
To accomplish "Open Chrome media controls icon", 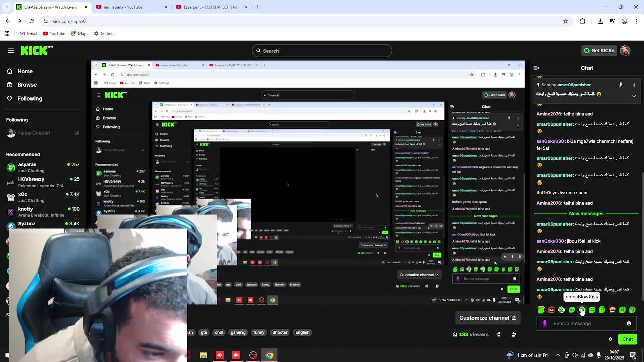I will click(x=612, y=21).
